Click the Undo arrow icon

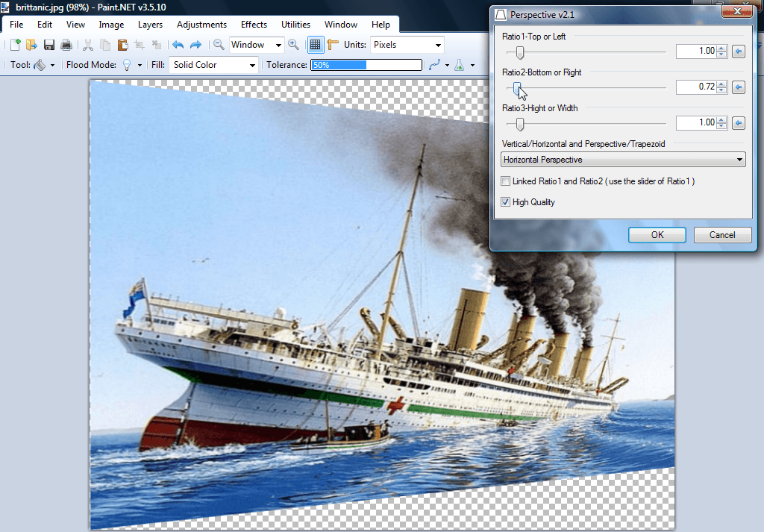(179, 45)
